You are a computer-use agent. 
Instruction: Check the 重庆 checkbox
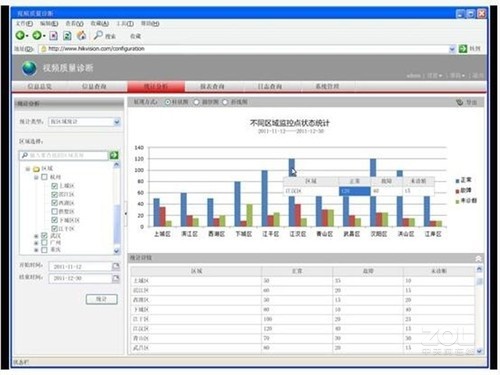coord(44,249)
